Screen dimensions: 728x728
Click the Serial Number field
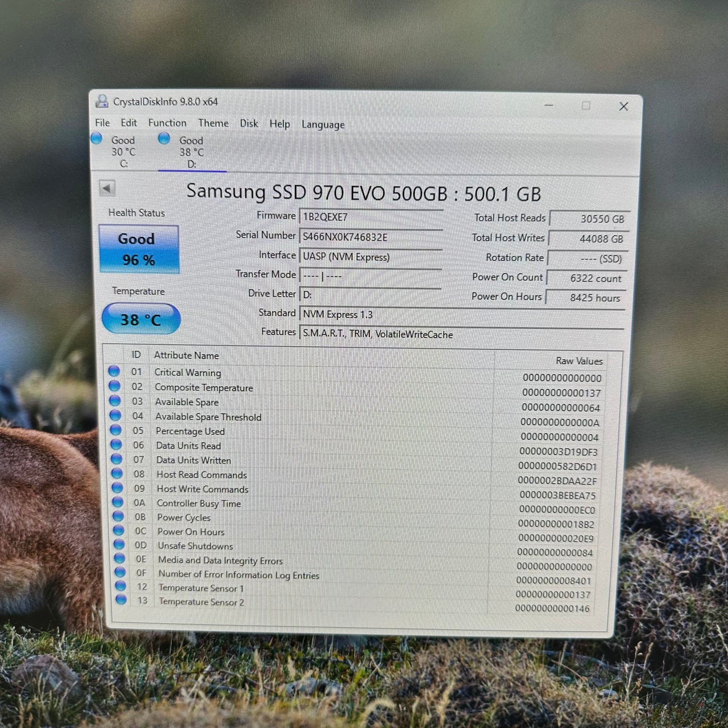coord(371,237)
